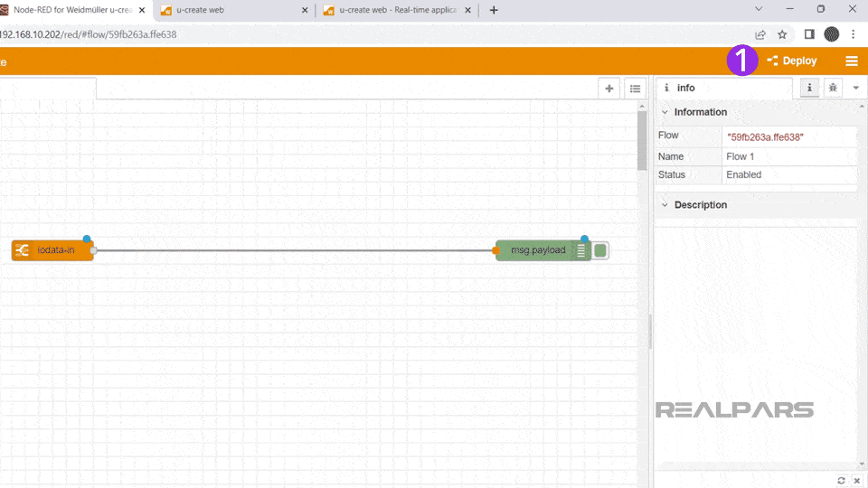Screen dimensions: 868x488
Task: Open the info sidebar icon button
Action: 809,88
